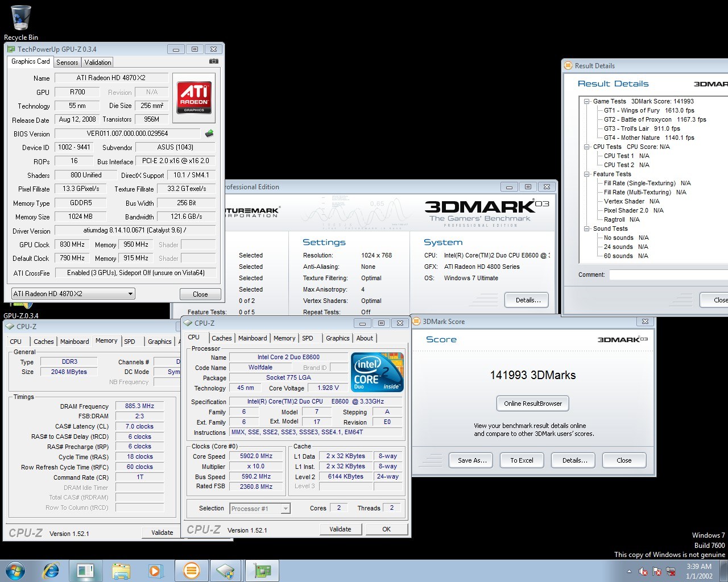Click the Core Voltage value 1.928 V
This screenshot has height=582, width=728.
328,388
